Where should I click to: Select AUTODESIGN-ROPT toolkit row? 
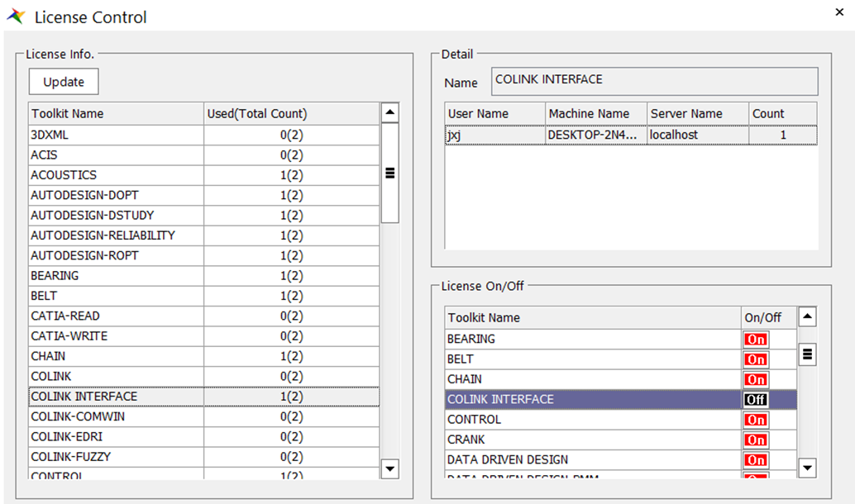coord(204,256)
